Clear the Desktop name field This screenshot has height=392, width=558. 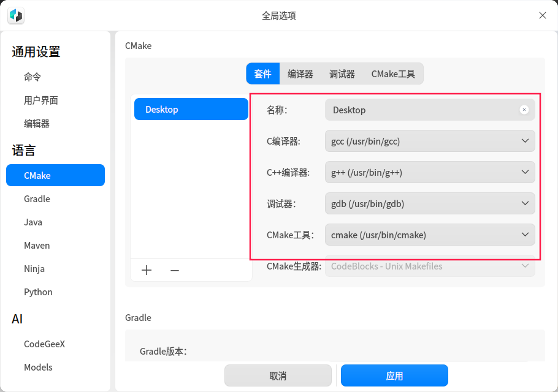pyautogui.click(x=524, y=110)
